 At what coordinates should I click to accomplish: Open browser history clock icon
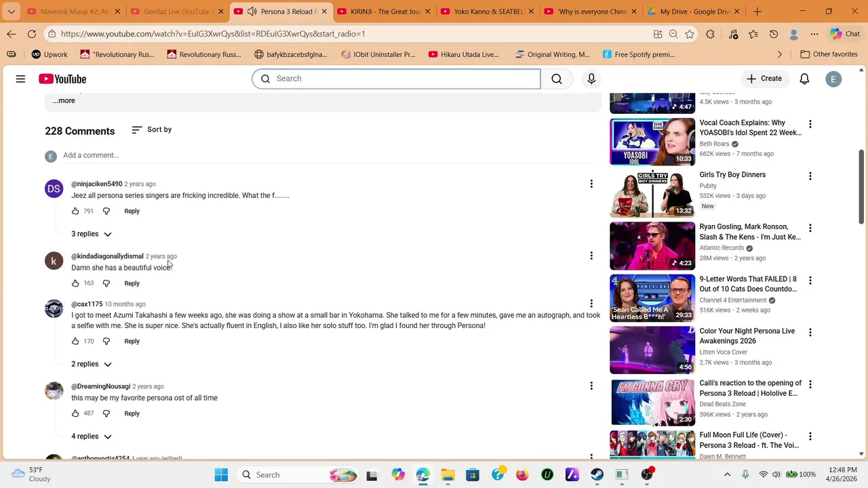coord(774,34)
